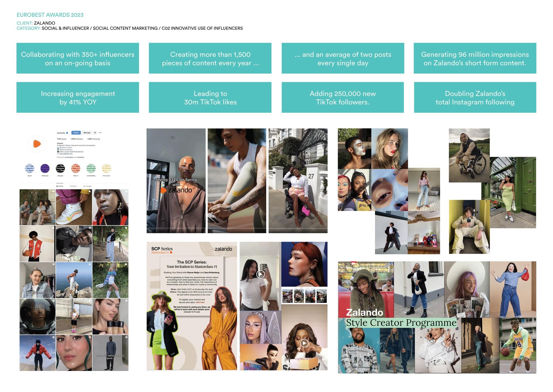This screenshot has height=392, width=553.
Task: Click the 1.9M followers count
Action: click(x=77, y=139)
